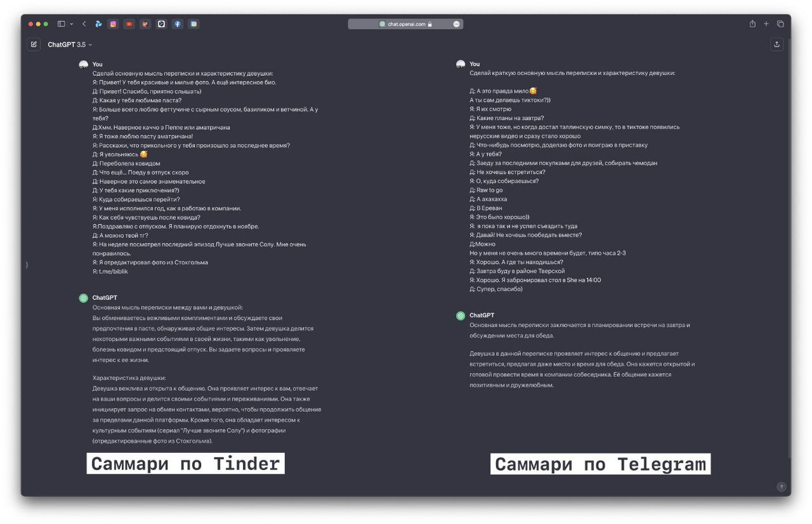Go back to the previous page
This screenshot has width=812, height=524.
[x=84, y=24]
